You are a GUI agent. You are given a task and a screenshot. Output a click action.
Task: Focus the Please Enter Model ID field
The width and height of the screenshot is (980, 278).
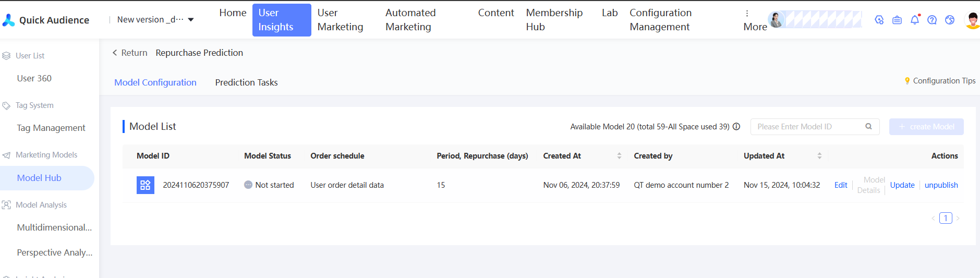coord(815,127)
